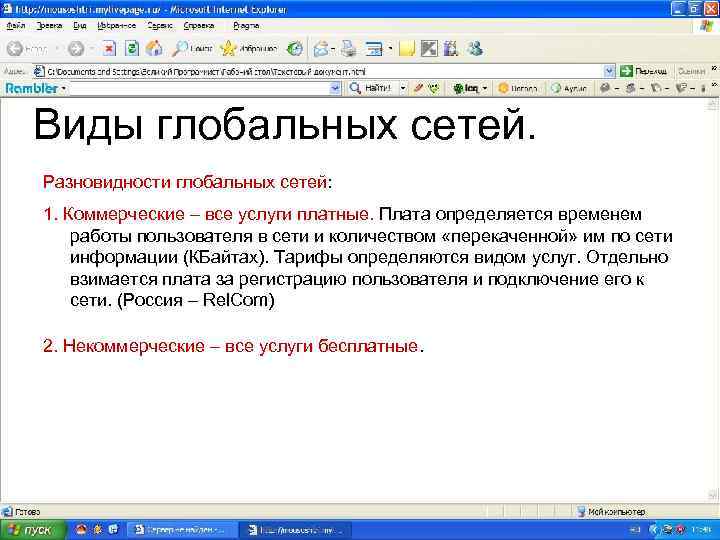Expand the ICQ dropdown arrow
This screenshot has height=540, width=720.
point(484,88)
